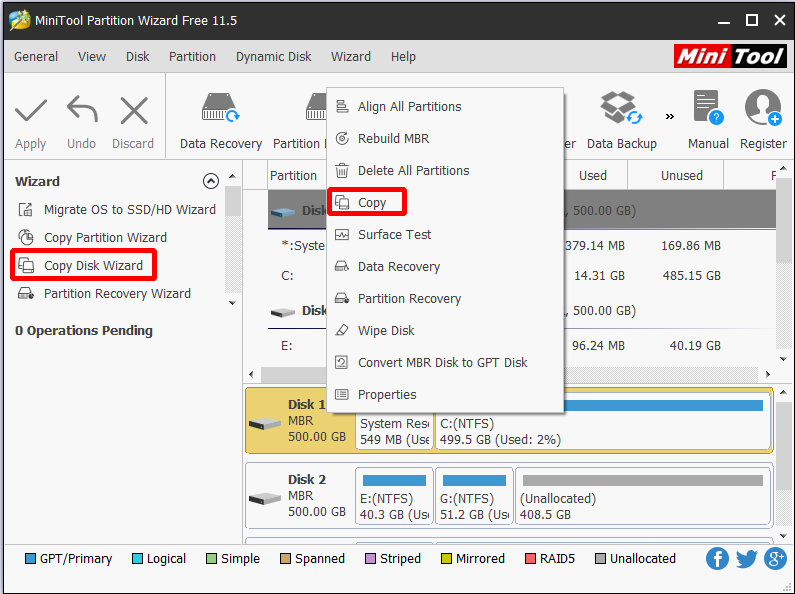Choose Delete All Partitions in context menu
The width and height of the screenshot is (795, 594).
click(x=445, y=170)
